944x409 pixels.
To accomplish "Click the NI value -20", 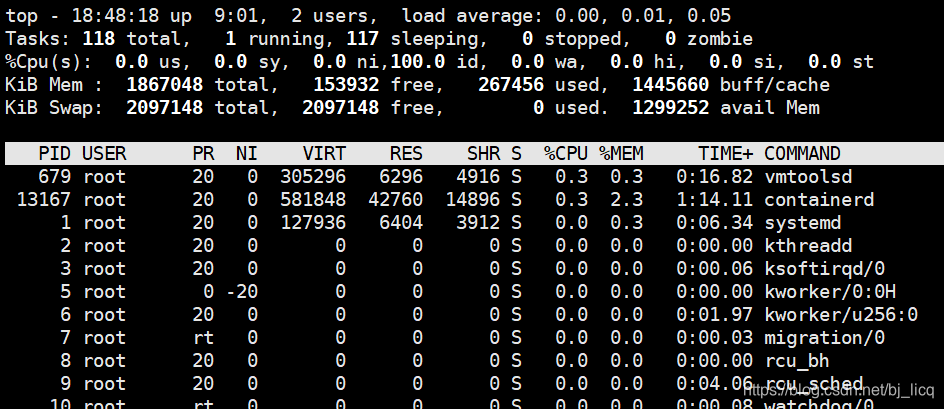I will pos(241,292).
